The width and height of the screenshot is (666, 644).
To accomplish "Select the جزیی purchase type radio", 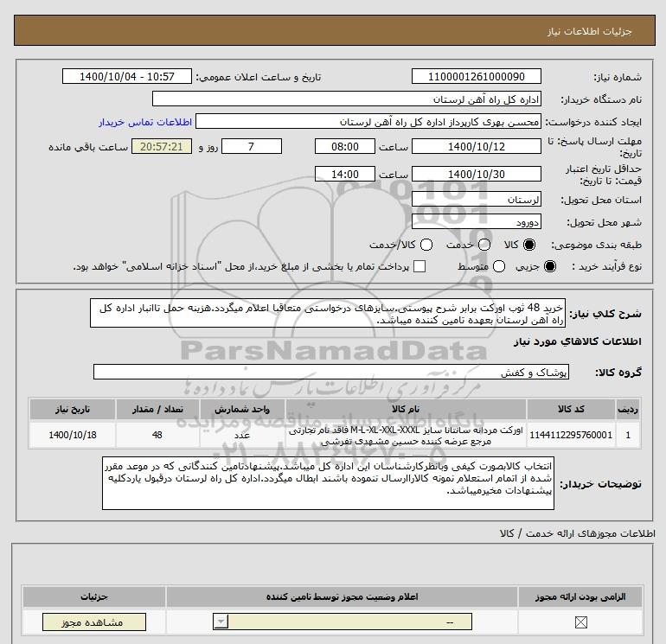I will [x=549, y=266].
